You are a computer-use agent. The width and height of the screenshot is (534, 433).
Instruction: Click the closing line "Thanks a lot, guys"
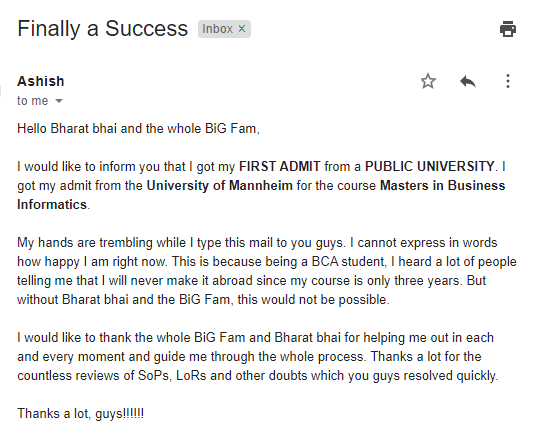pyautogui.click(x=70, y=414)
